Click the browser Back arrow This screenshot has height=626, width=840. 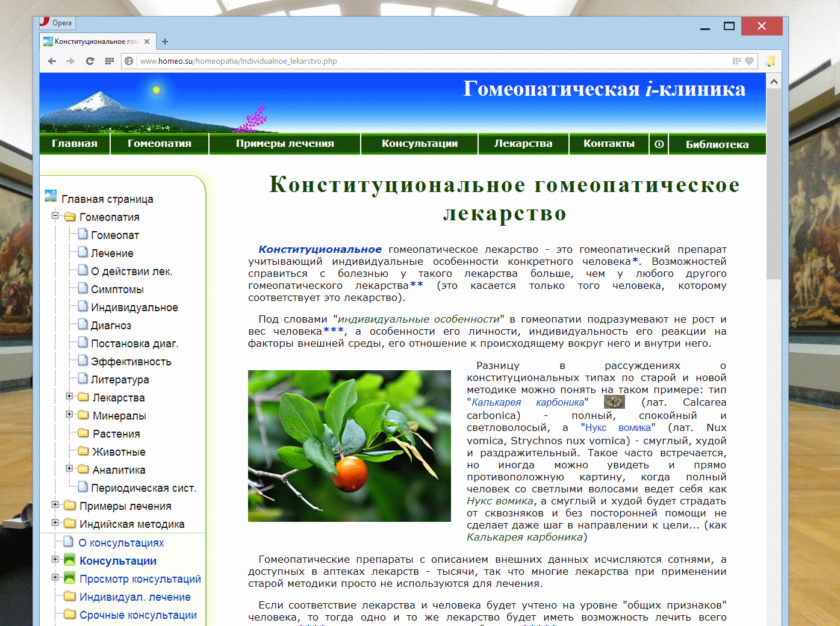tap(52, 61)
